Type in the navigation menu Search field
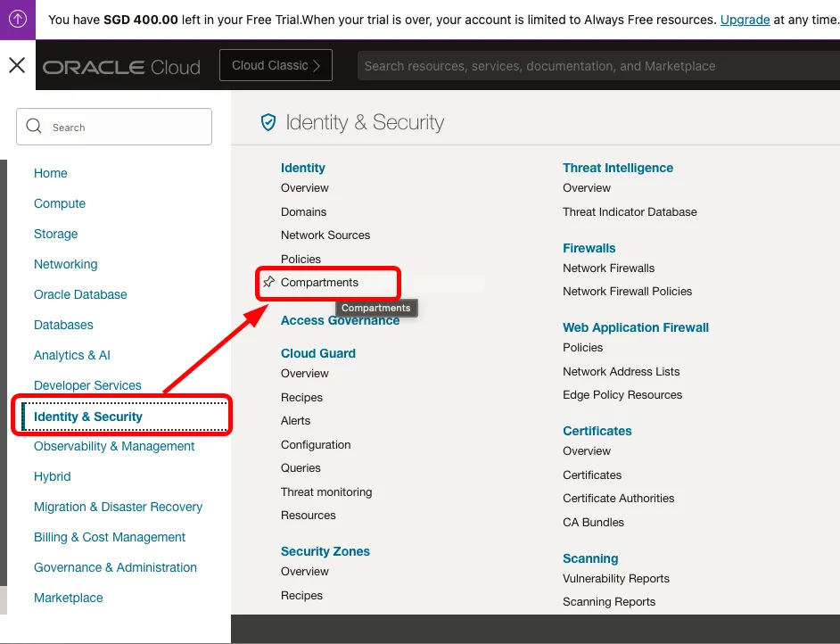 (125, 128)
